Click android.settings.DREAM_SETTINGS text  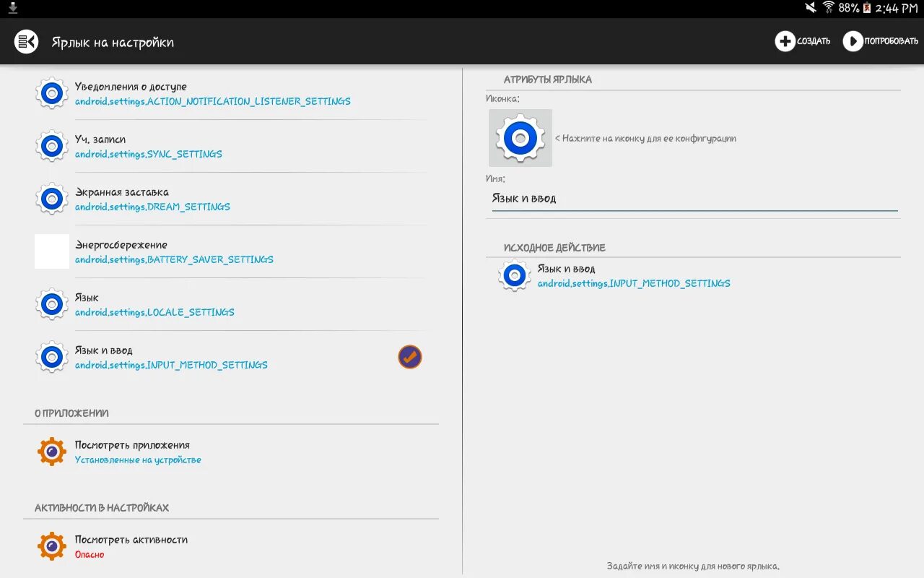pyautogui.click(x=152, y=207)
